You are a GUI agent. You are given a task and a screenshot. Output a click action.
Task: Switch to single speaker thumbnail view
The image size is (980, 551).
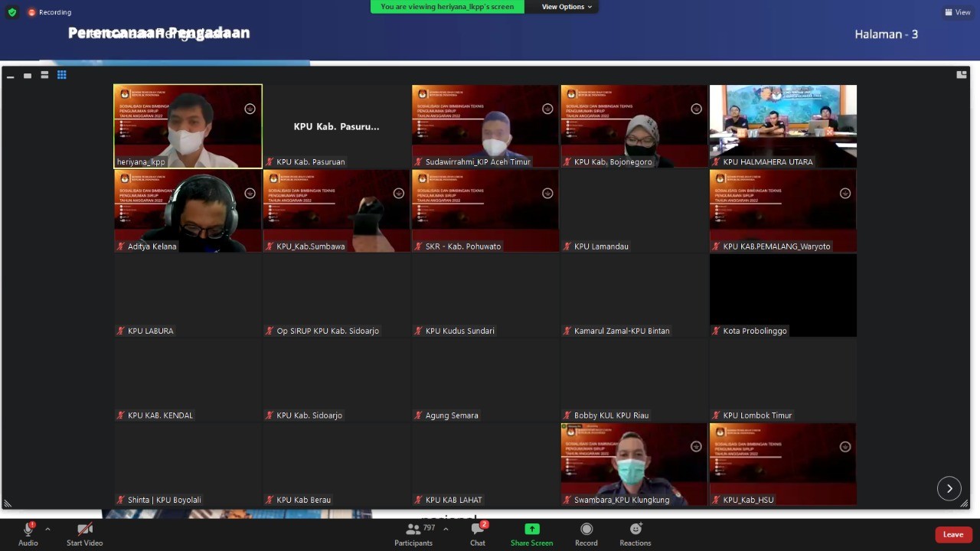(28, 75)
